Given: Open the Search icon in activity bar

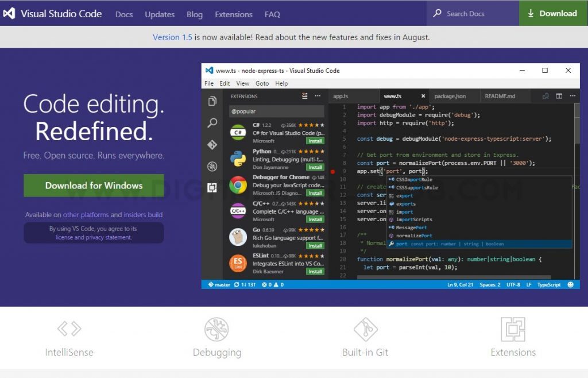Looking at the screenshot, I should [x=212, y=123].
